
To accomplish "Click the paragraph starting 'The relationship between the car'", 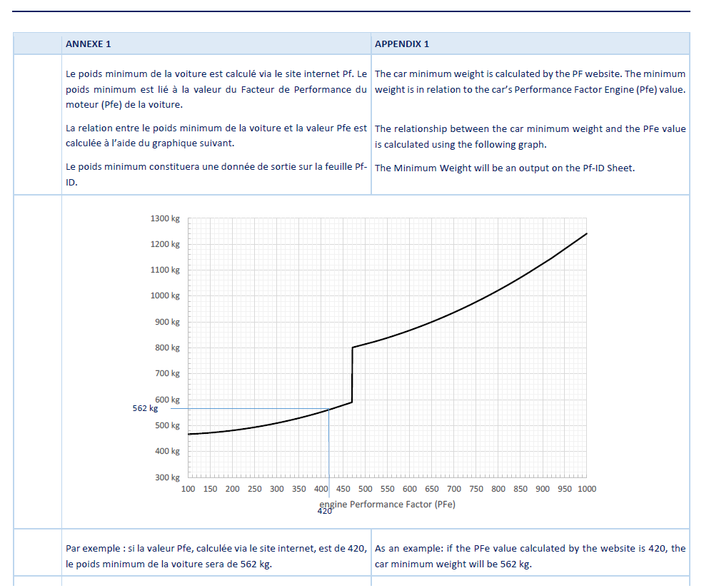I will (530, 136).
